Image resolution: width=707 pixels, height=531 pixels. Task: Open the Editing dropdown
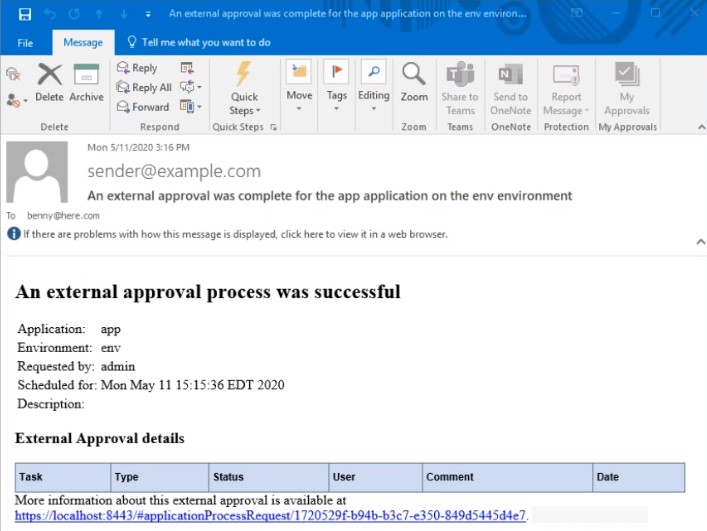(373, 87)
